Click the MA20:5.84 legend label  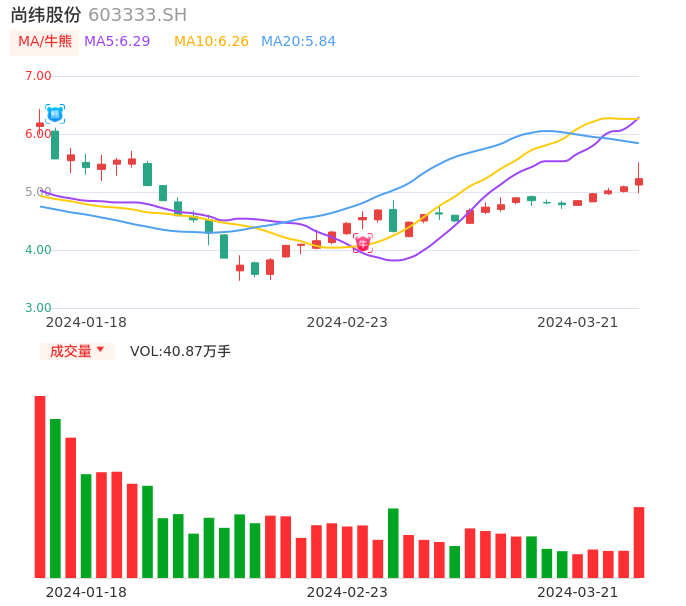(298, 42)
